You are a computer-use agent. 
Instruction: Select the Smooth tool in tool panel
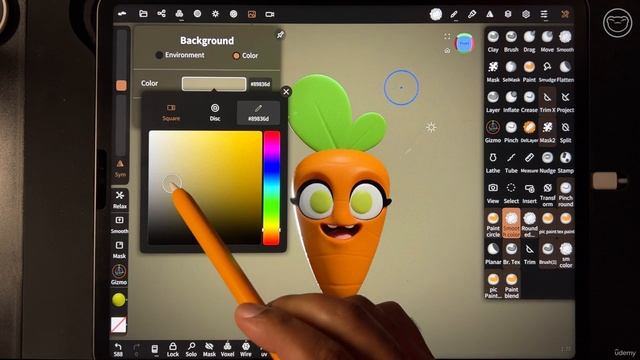point(565,42)
